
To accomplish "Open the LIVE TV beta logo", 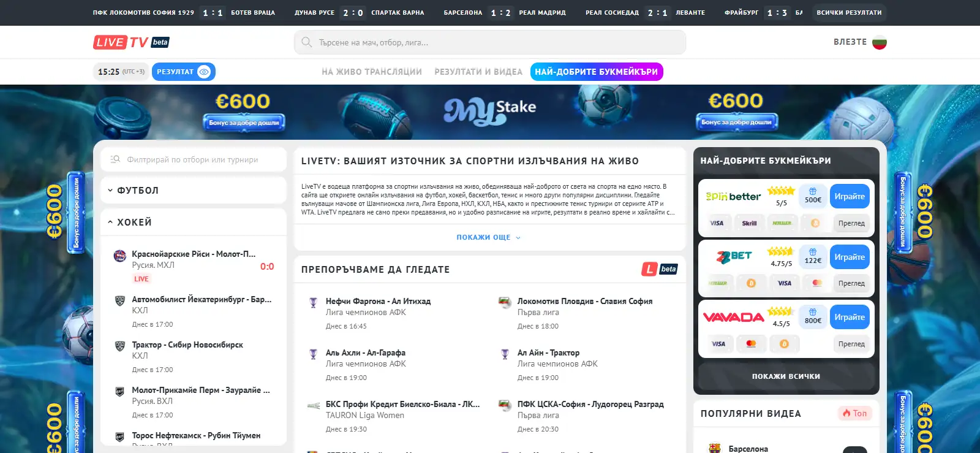I will point(131,42).
